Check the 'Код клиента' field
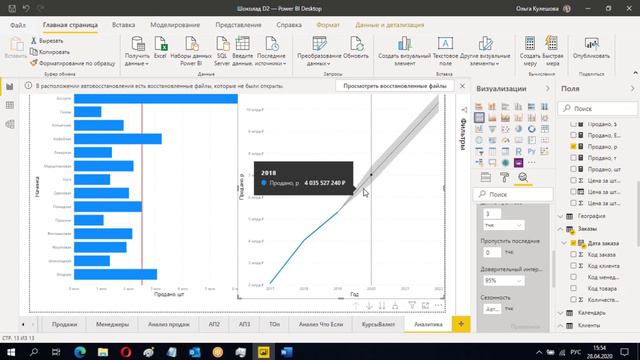640x360 pixels. click(573, 266)
